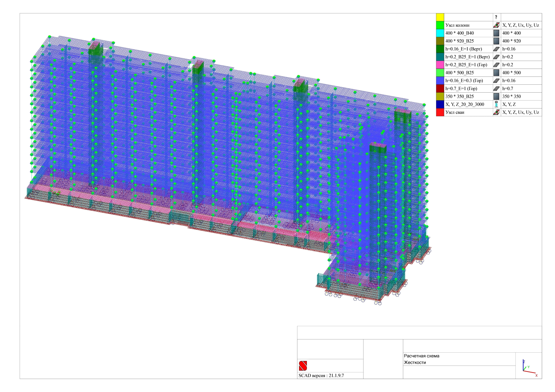Click the section value 350 * 350
The image size is (555, 392).
pos(512,97)
